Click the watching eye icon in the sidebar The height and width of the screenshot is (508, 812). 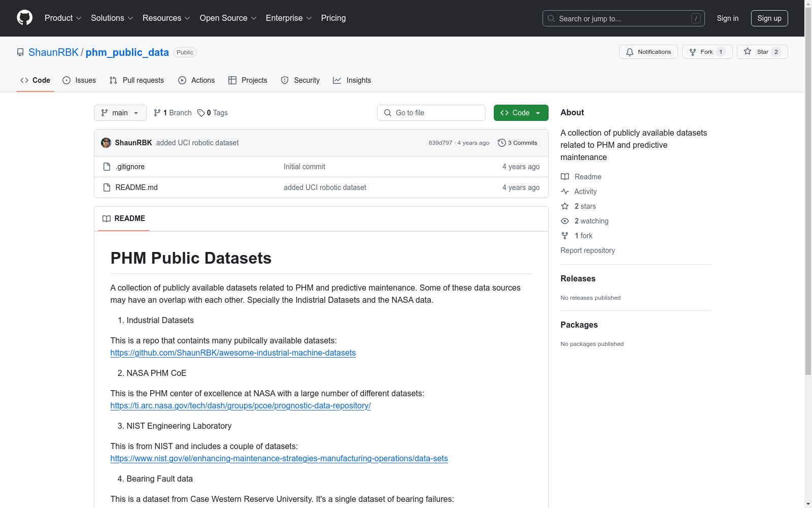[565, 221]
